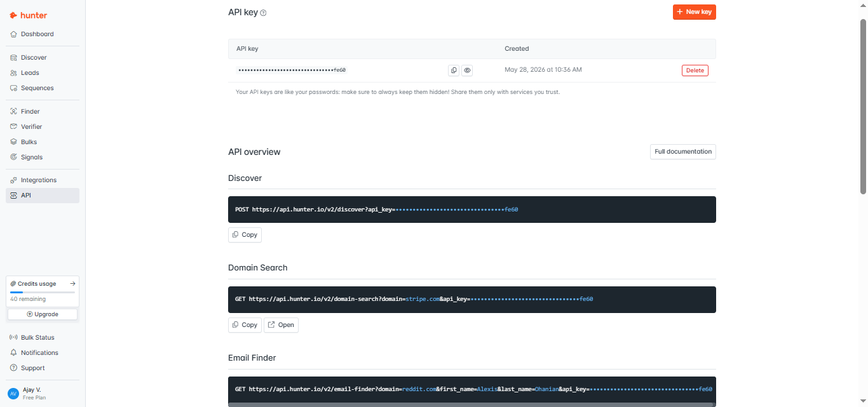Click the API key column header
Image resolution: width=868 pixels, height=407 pixels.
tap(247, 49)
